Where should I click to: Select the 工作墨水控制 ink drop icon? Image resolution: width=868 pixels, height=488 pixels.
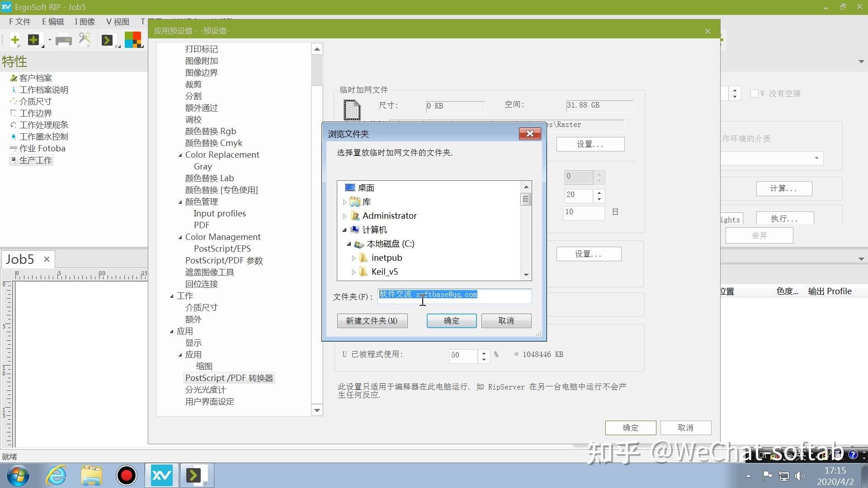tap(13, 136)
